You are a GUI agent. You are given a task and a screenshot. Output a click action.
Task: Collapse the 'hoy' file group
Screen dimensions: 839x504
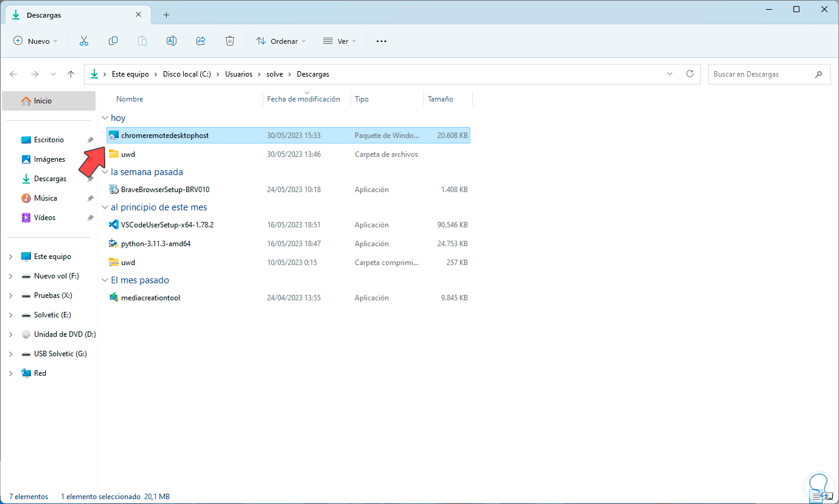(105, 118)
